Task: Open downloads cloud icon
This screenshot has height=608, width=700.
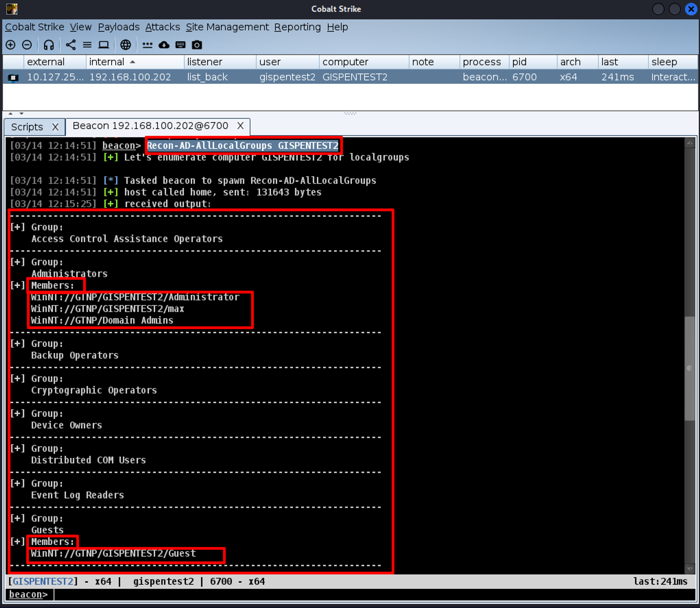Action: pyautogui.click(x=164, y=45)
